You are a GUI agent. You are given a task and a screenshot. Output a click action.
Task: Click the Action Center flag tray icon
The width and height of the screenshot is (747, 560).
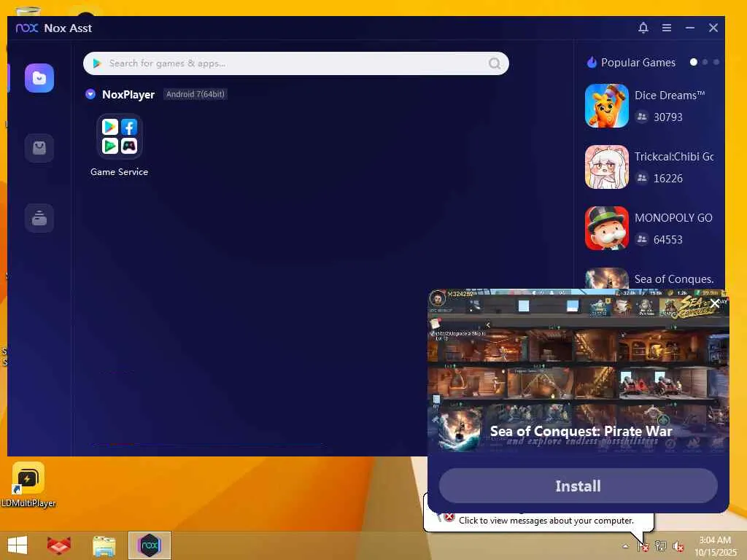[x=643, y=545]
